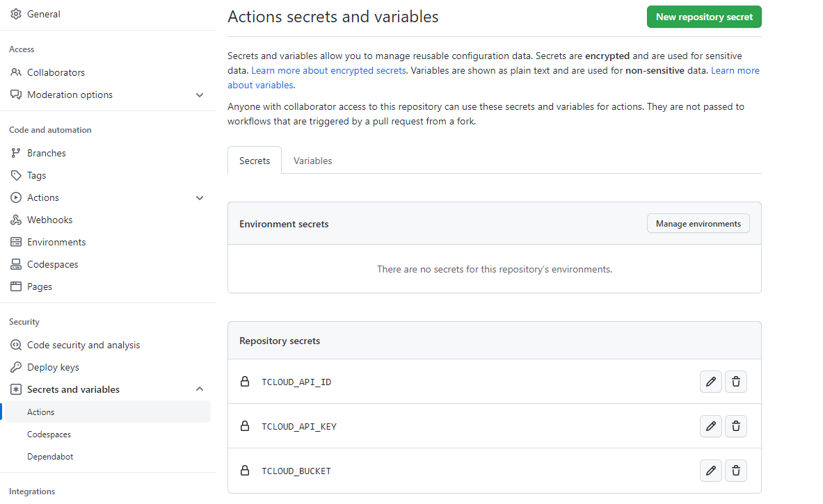Open Webhooks settings in the sidebar
This screenshot has height=504, width=823.
coord(49,220)
